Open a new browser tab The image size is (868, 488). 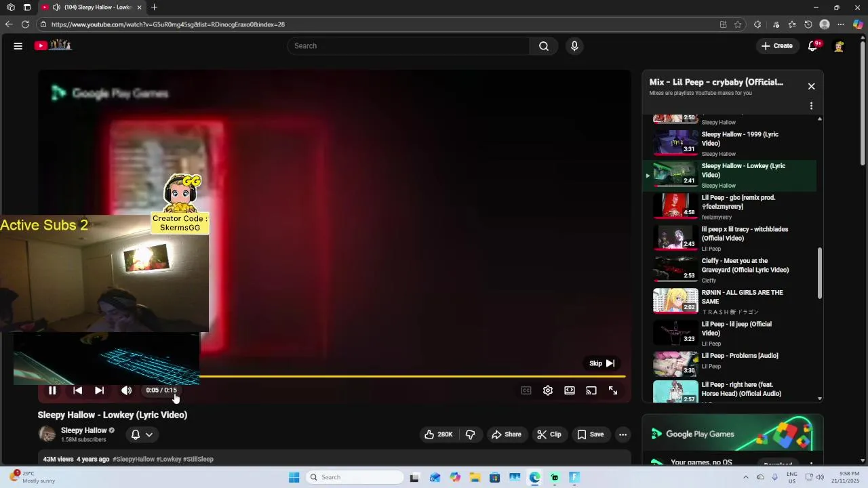point(154,7)
